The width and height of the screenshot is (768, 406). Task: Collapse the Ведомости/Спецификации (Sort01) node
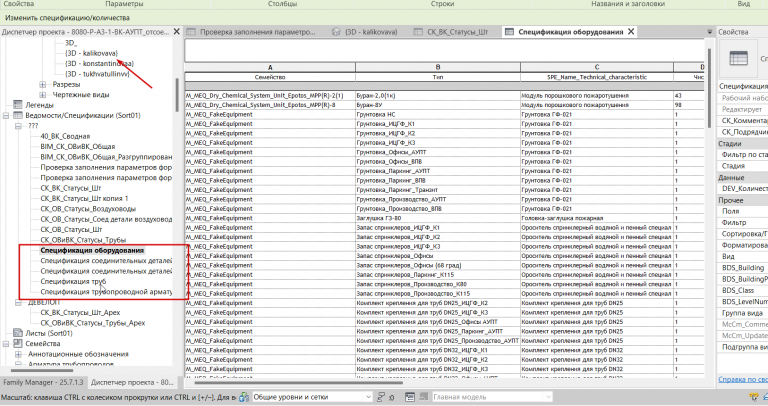coord(6,116)
